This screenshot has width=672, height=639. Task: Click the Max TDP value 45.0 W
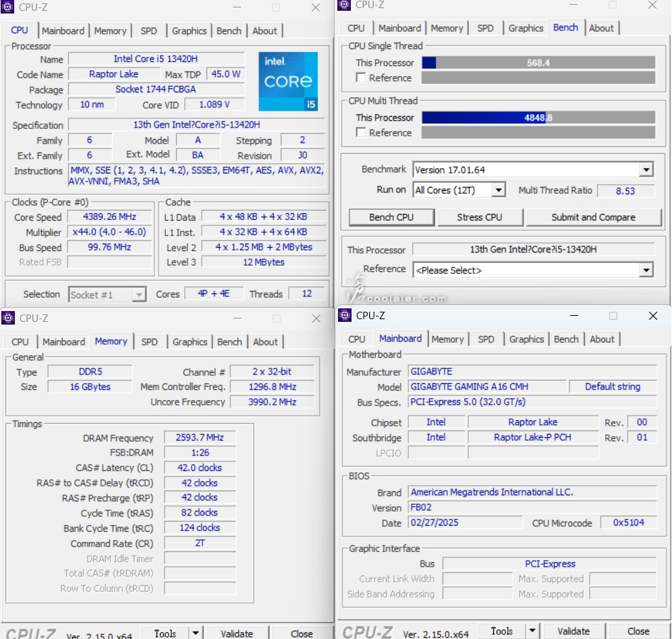[x=225, y=74]
